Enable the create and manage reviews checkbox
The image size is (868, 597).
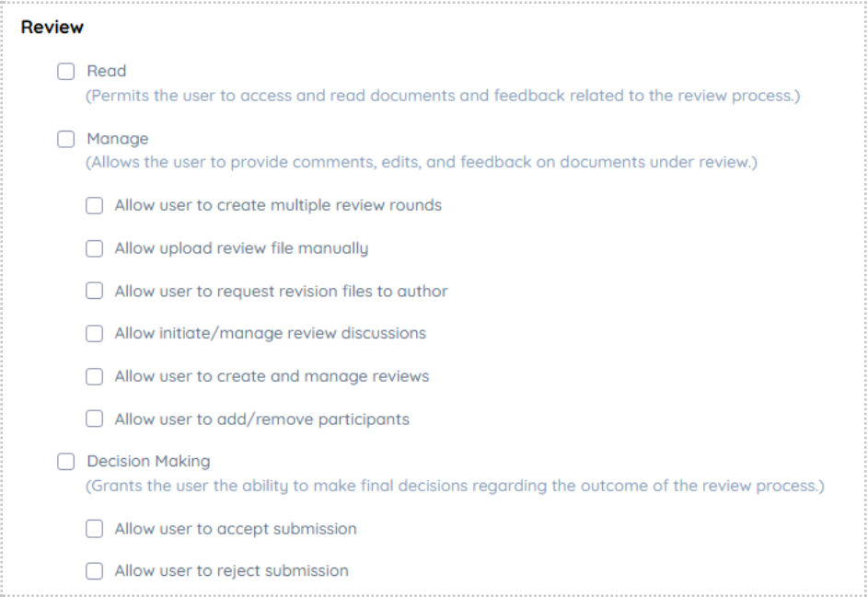[x=94, y=376]
